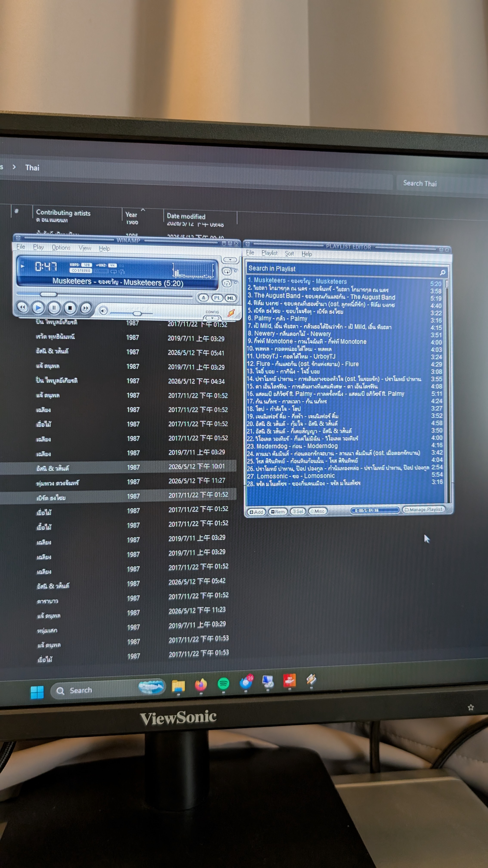This screenshot has width=488, height=868.
Task: Open the Playlist Editor Sort menu
Action: coord(289,253)
